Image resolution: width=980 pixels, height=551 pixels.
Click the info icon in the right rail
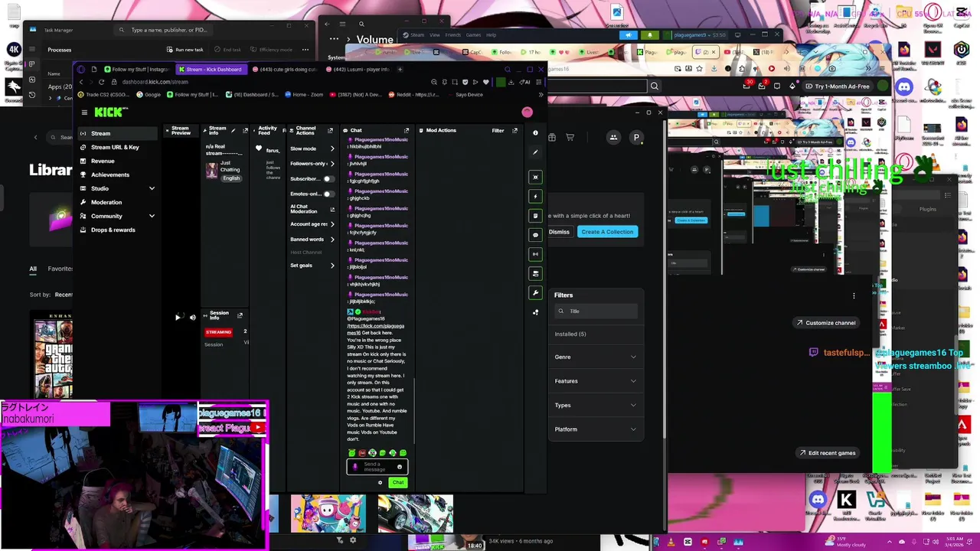pyautogui.click(x=535, y=133)
